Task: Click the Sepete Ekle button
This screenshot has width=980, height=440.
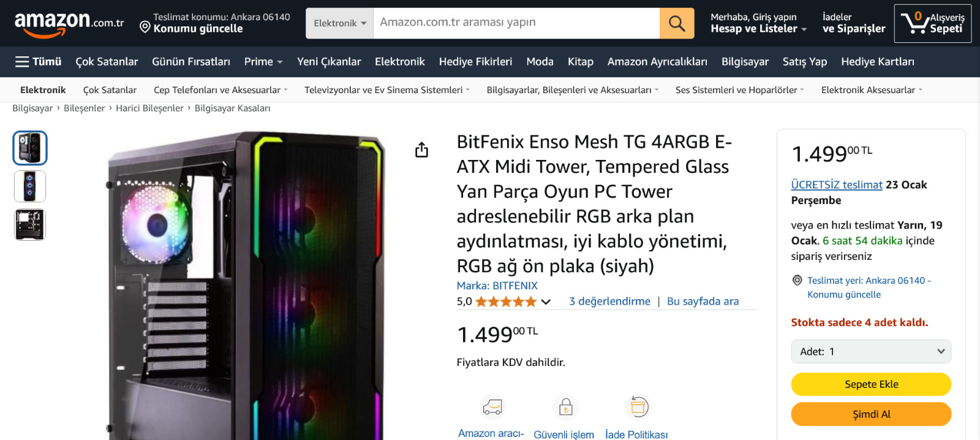Action: [x=871, y=384]
